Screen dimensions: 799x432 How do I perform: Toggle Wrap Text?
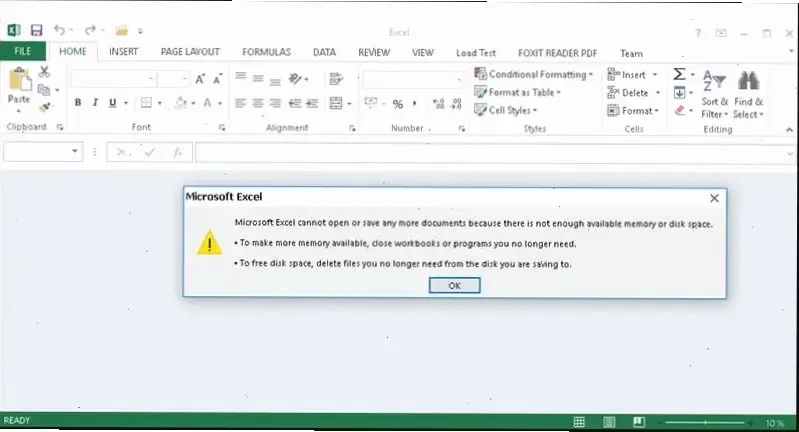[335, 78]
